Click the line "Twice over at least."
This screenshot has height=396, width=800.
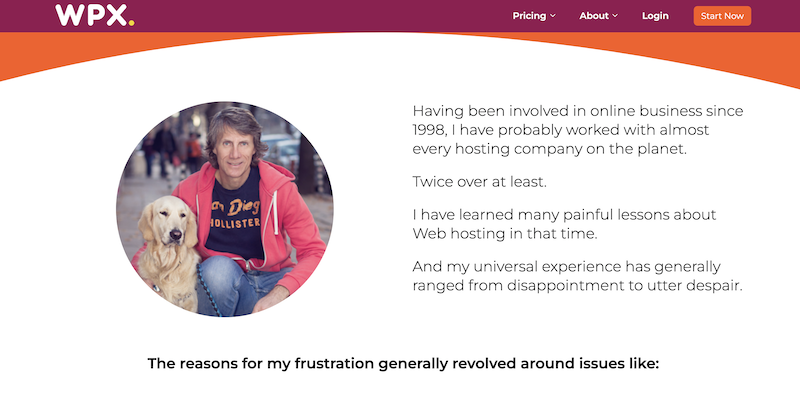(480, 182)
